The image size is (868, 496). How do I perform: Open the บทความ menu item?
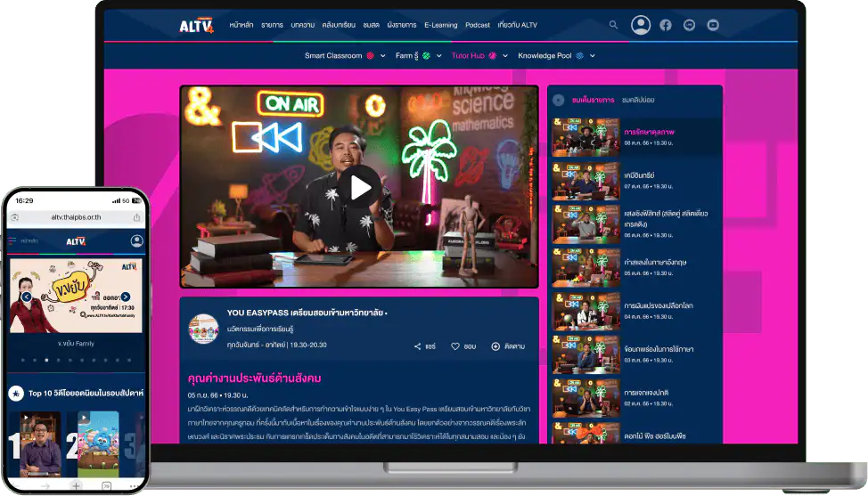(x=303, y=25)
